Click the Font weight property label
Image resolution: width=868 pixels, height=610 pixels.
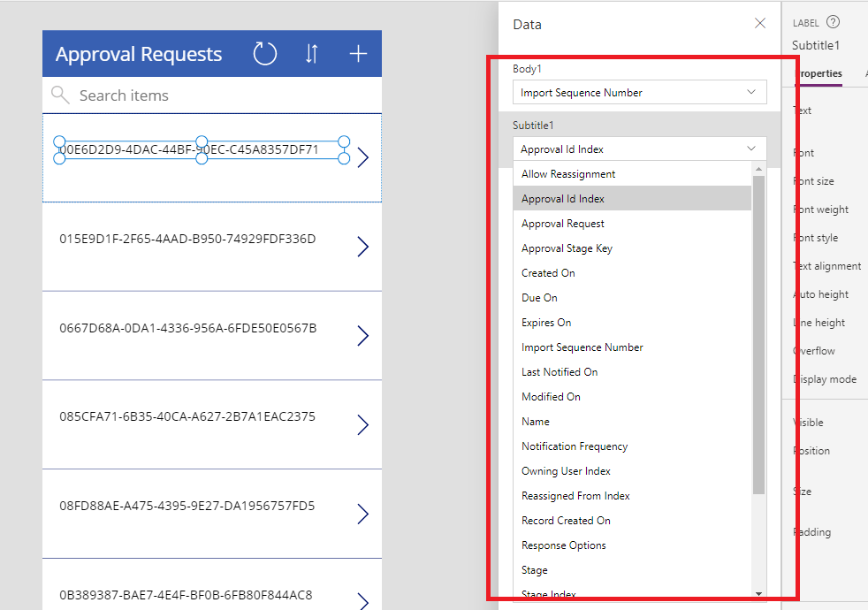click(x=821, y=210)
